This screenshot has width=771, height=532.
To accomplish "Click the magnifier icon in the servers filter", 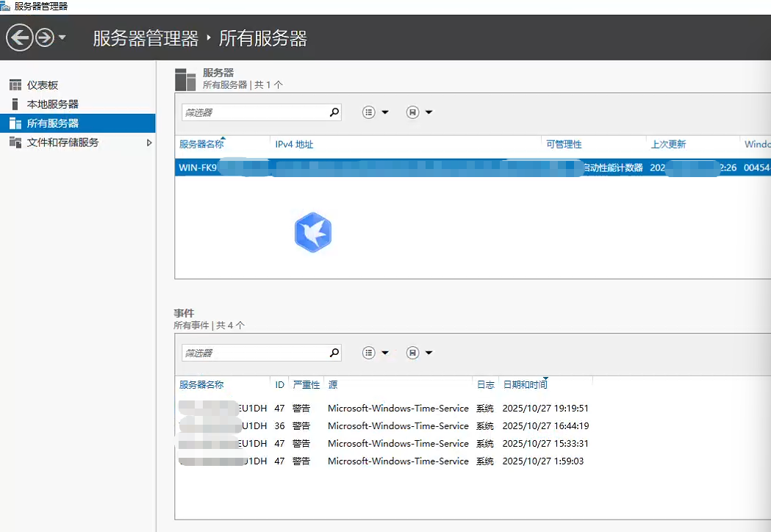I will click(334, 112).
